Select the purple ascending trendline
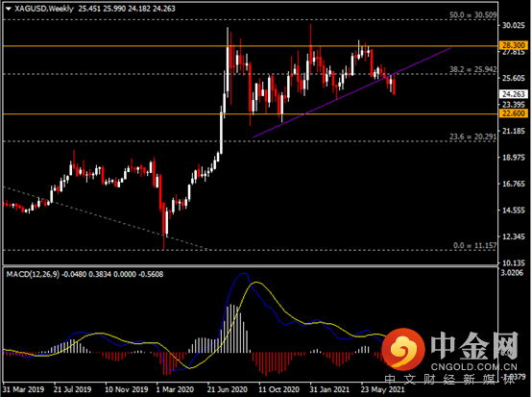Image resolution: width=532 pixels, height=397 pixels. [351, 92]
